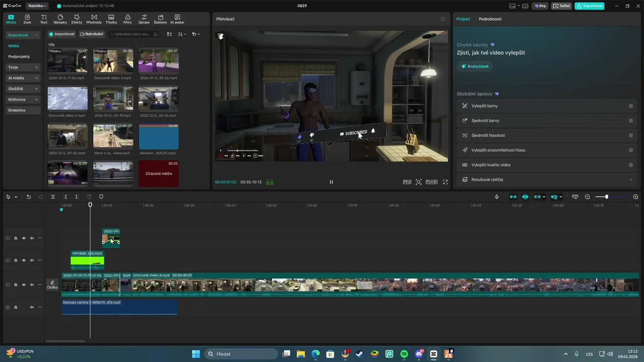Open the Přechody transitions panel
The width and height of the screenshot is (644, 362).
click(x=94, y=19)
